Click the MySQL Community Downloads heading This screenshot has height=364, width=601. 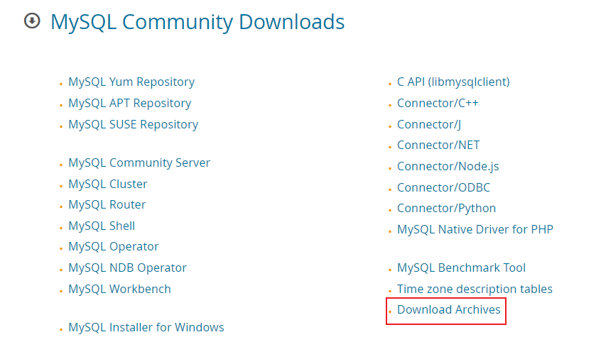tap(197, 22)
